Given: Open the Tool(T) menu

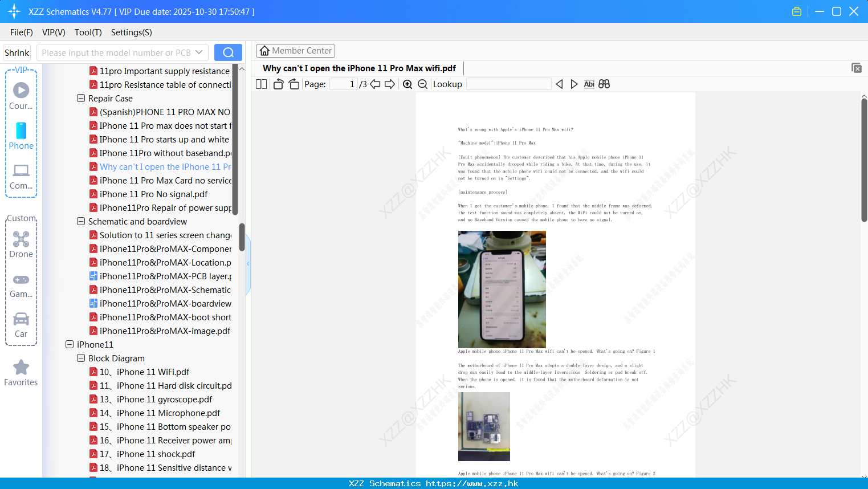Looking at the screenshot, I should tap(88, 32).
